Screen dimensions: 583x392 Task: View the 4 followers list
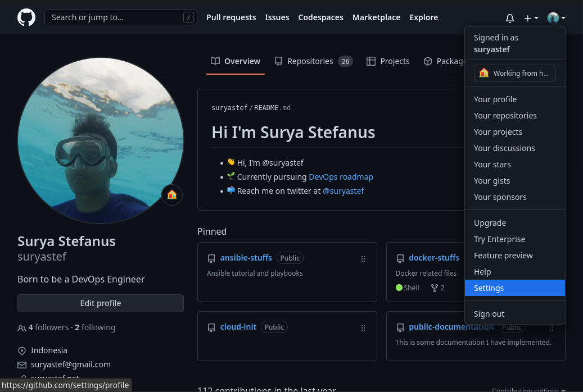(x=48, y=327)
